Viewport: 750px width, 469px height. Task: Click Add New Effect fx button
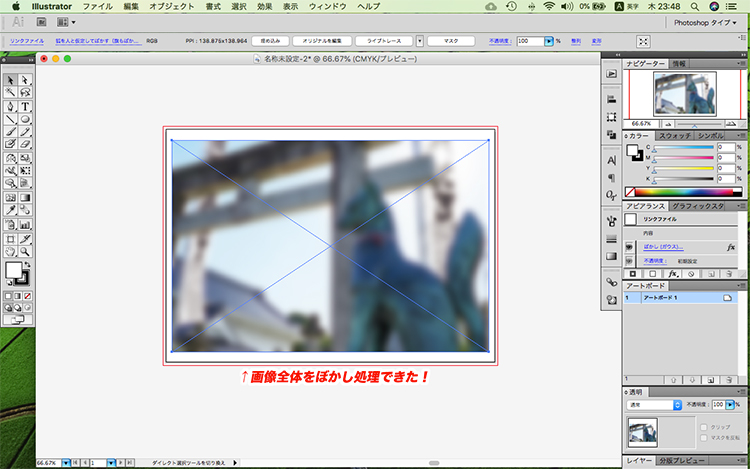[x=673, y=274]
